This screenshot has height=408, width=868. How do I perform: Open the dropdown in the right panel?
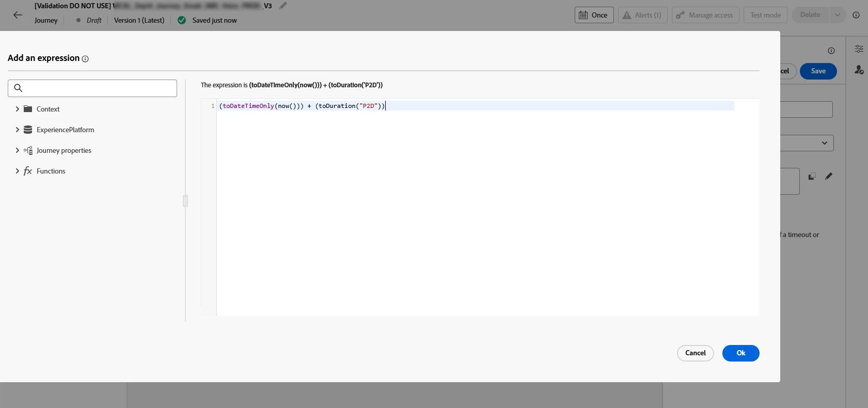click(807, 143)
